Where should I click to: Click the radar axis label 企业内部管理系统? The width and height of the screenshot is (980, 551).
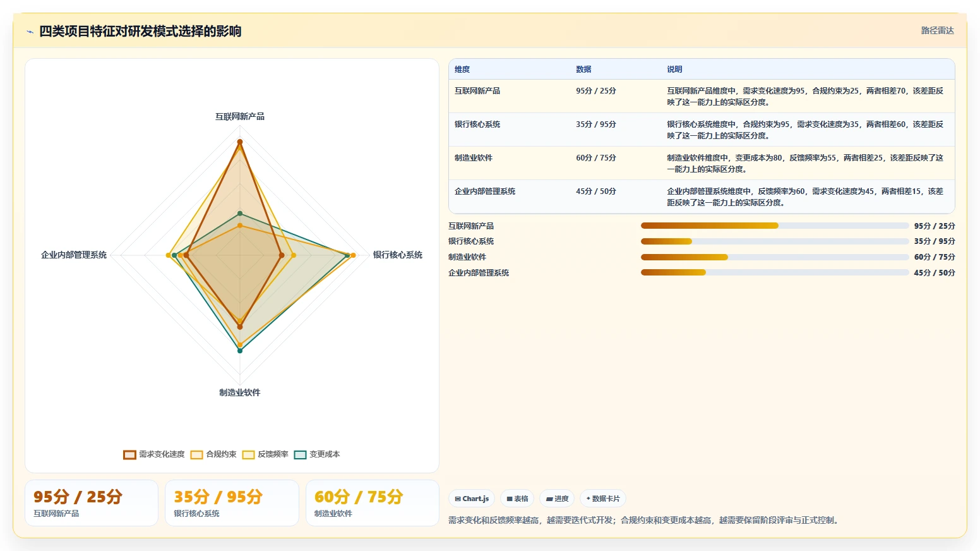(74, 255)
